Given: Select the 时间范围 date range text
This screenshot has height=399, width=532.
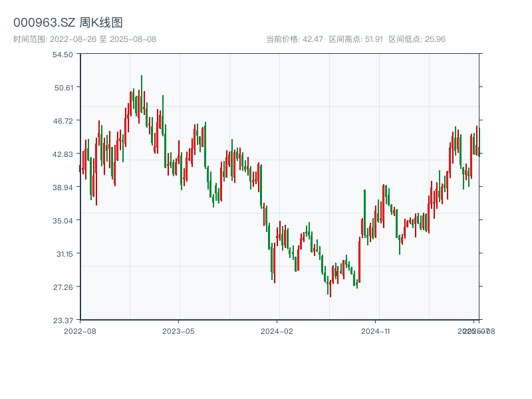Looking at the screenshot, I should click(84, 39).
